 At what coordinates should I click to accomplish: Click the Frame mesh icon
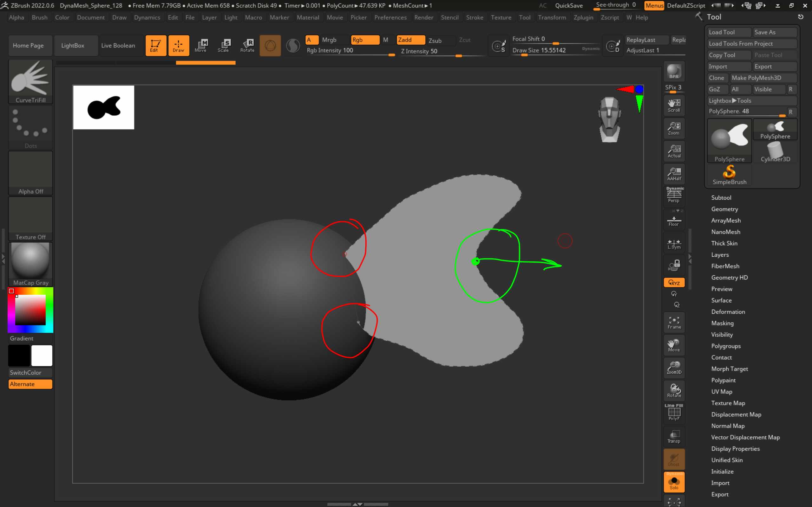point(674,322)
